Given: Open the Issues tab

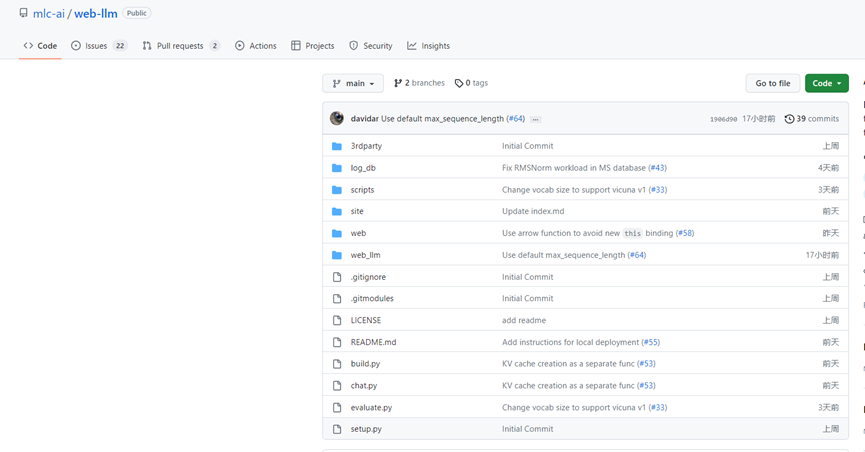Looking at the screenshot, I should (x=99, y=46).
